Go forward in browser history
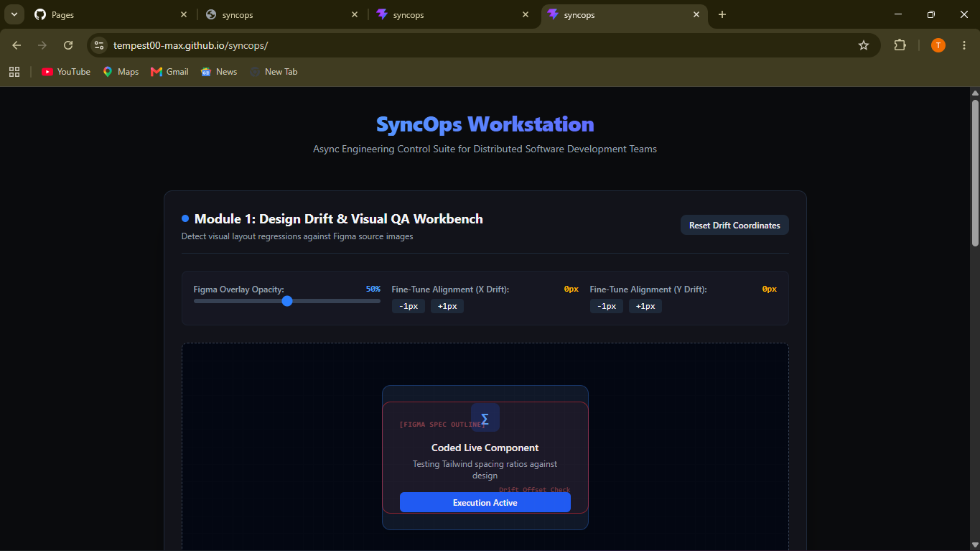980x551 pixels. tap(42, 45)
